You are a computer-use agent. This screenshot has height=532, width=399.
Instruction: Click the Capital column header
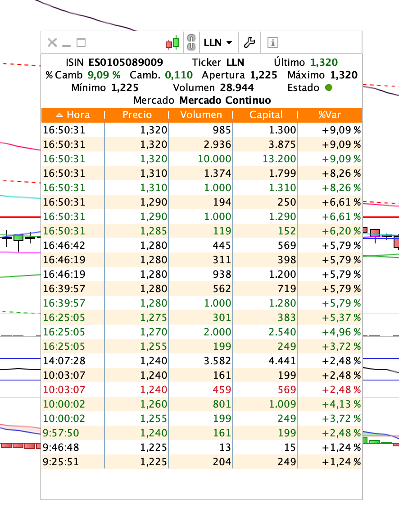(x=266, y=115)
